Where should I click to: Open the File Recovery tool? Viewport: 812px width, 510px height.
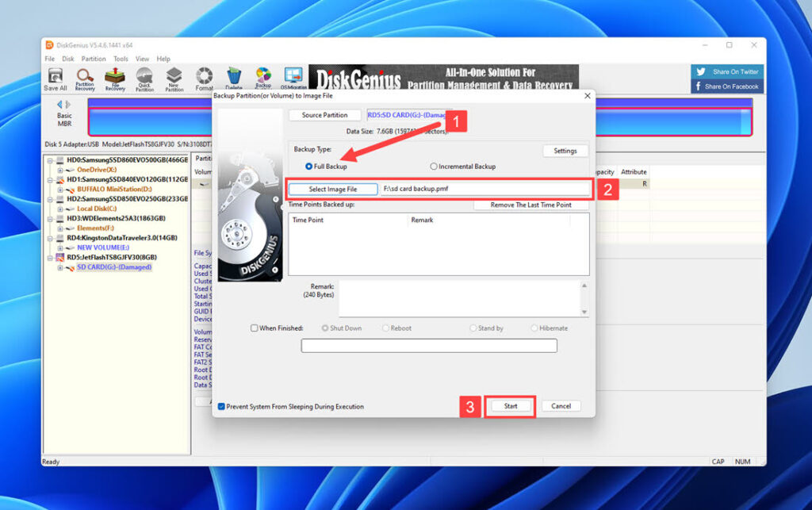113,77
